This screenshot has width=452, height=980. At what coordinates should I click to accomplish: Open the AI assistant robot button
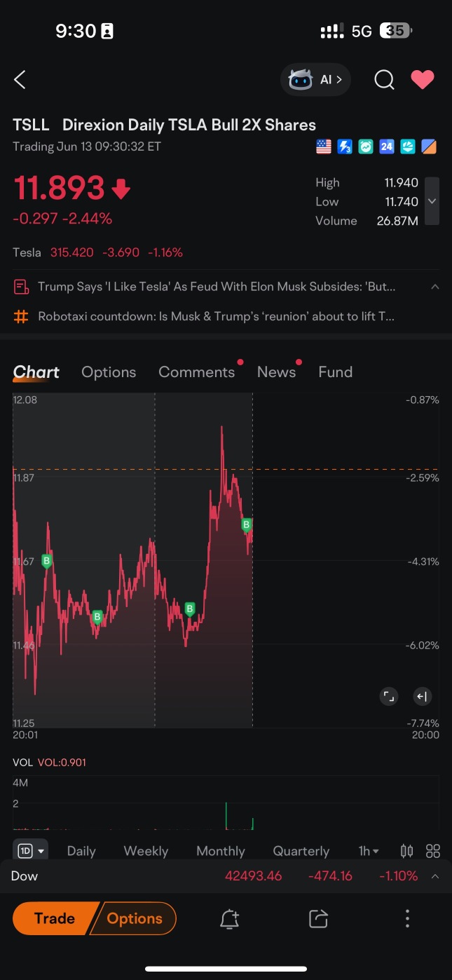315,80
